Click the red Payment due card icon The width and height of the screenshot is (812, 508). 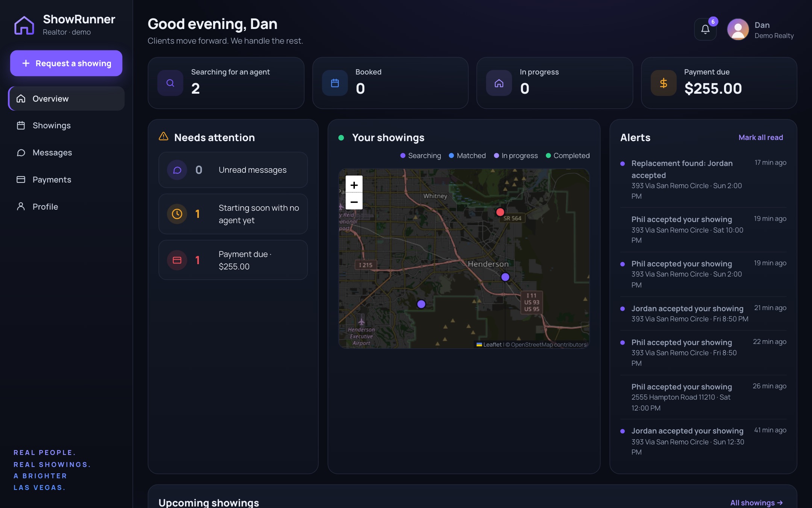(x=177, y=260)
